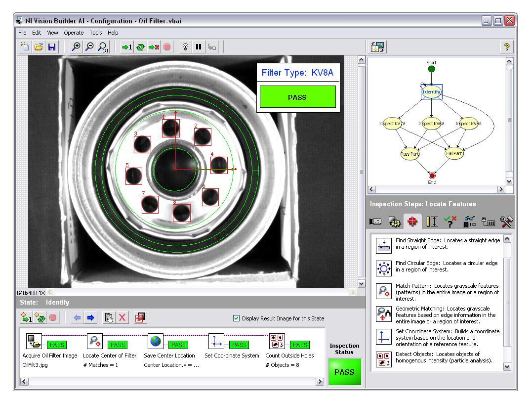Image resolution: width=532 pixels, height=402 pixels.
Task: Add a Match Pattern step
Action: coord(438,292)
